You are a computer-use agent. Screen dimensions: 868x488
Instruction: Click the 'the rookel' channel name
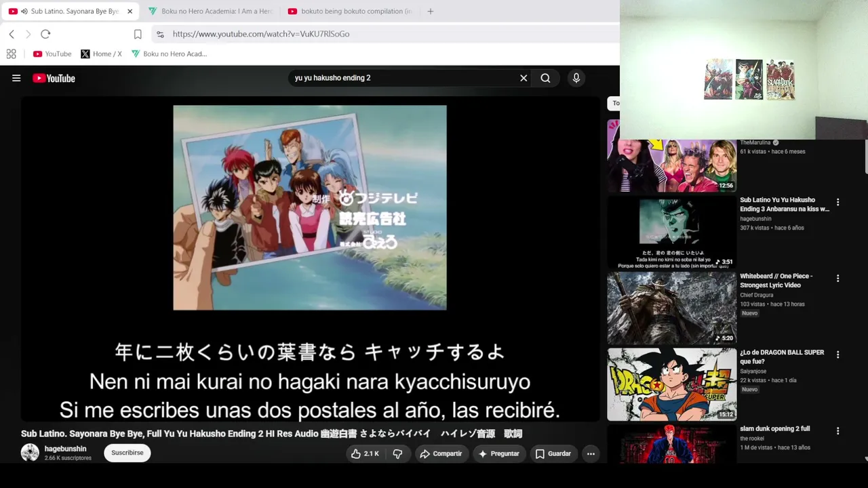click(752, 439)
